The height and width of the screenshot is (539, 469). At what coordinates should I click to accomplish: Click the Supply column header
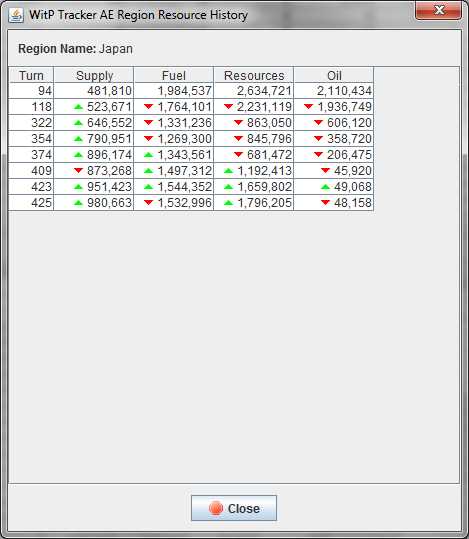[94, 75]
